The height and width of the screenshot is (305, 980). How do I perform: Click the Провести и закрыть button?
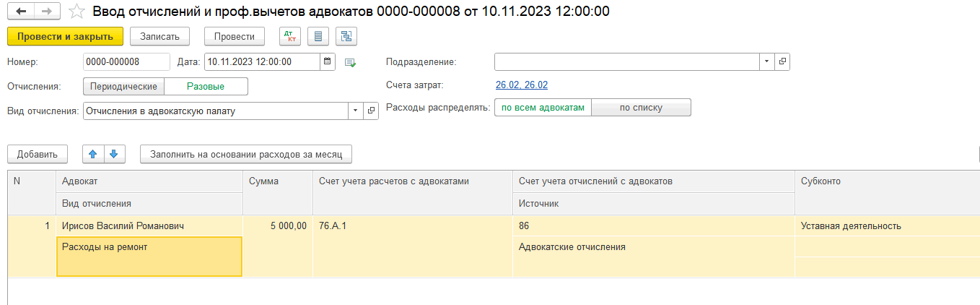point(65,36)
